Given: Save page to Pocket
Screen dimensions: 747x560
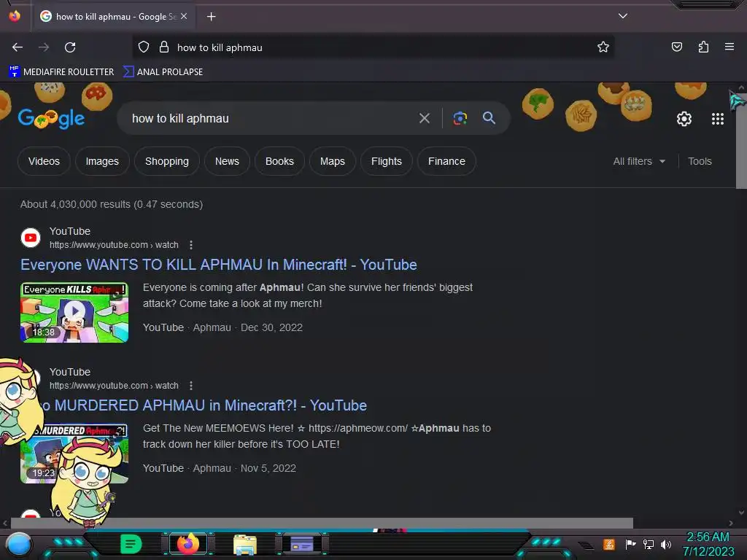Looking at the screenshot, I should click(677, 47).
